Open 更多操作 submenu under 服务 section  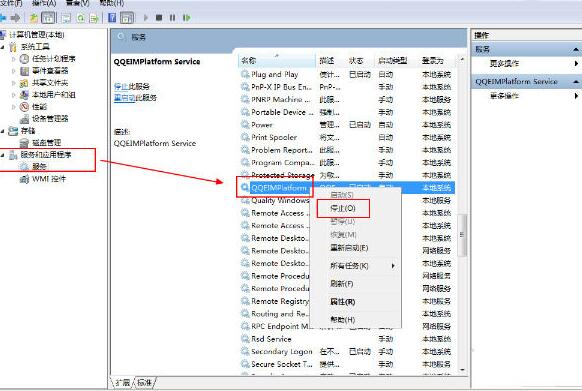click(x=527, y=63)
